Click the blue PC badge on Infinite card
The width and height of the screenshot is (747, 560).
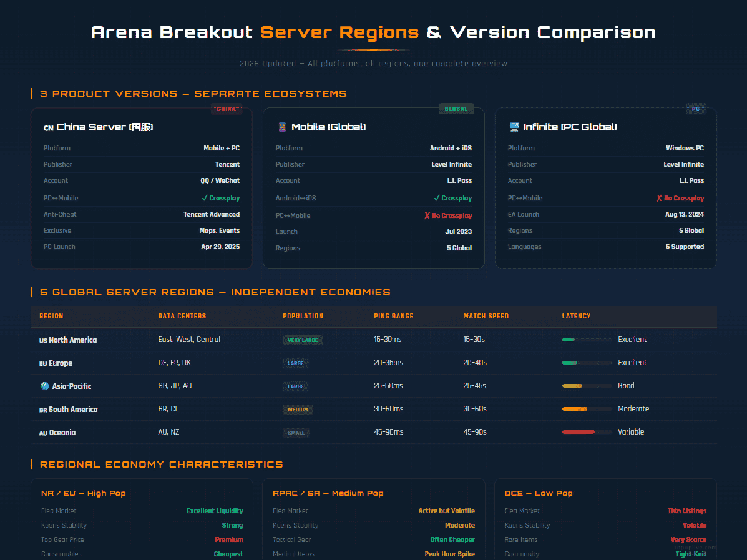696,109
